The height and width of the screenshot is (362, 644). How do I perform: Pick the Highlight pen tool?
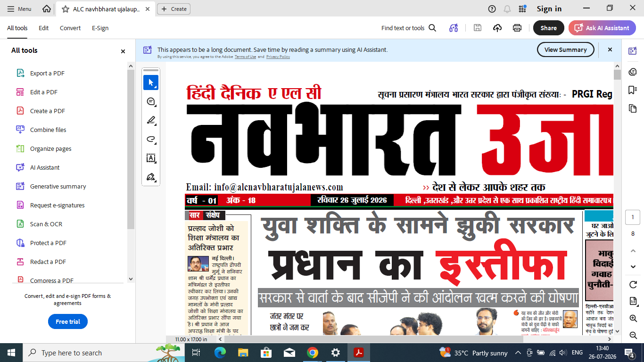[x=151, y=120]
